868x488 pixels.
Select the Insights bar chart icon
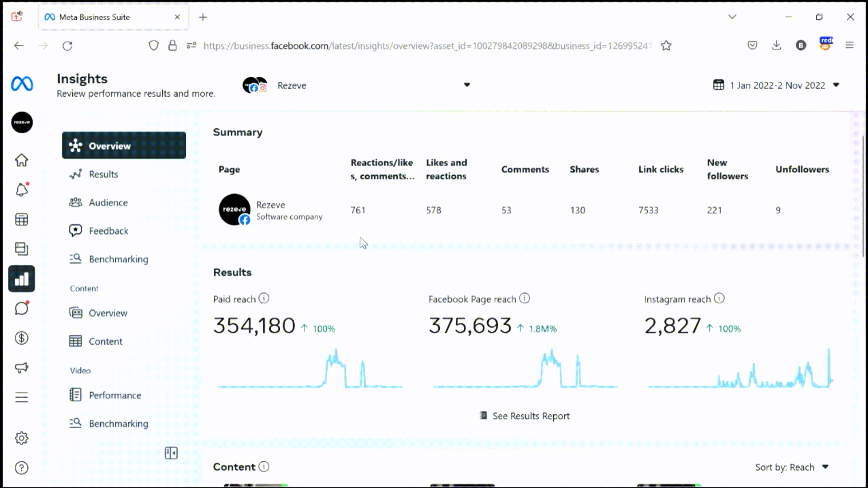point(22,279)
